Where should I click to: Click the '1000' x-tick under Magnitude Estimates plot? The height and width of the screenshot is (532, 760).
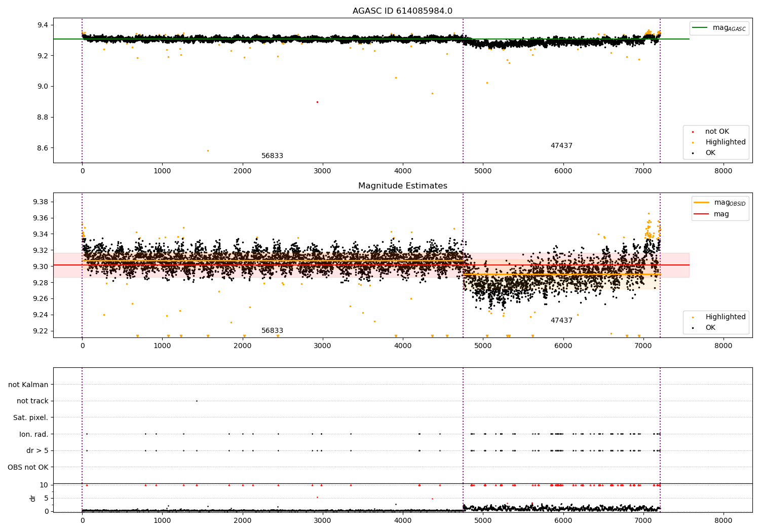point(162,346)
